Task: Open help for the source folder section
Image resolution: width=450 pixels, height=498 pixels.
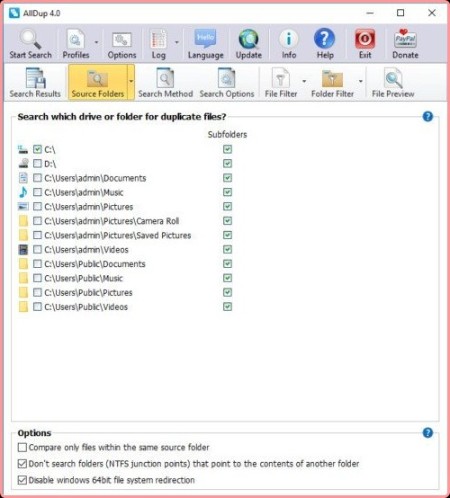Action: pos(428,117)
